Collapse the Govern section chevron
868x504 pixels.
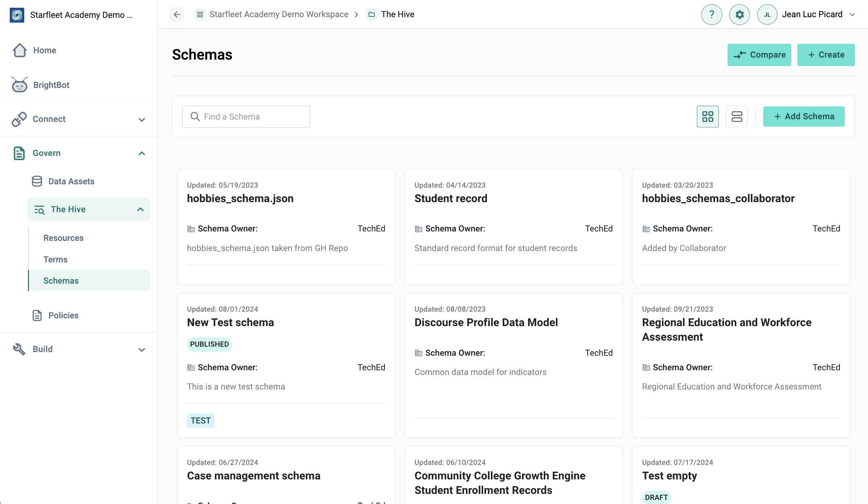141,153
